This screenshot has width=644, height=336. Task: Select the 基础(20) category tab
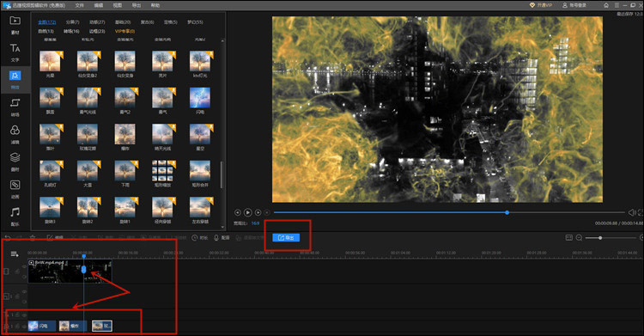click(x=123, y=22)
